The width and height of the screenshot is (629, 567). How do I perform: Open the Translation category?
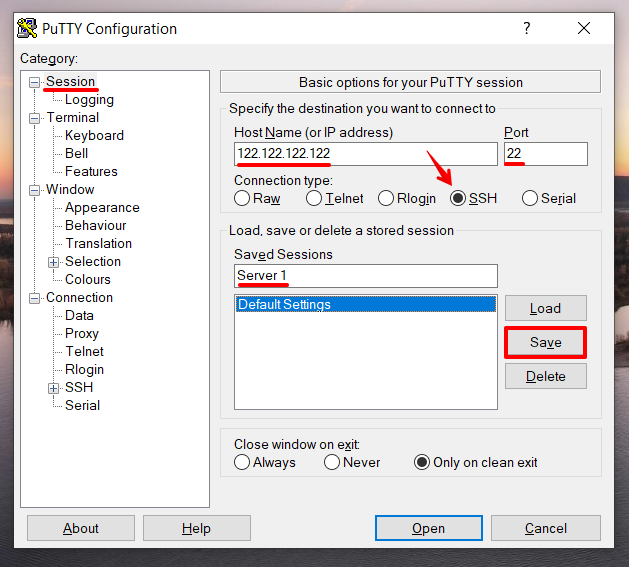pos(99,244)
